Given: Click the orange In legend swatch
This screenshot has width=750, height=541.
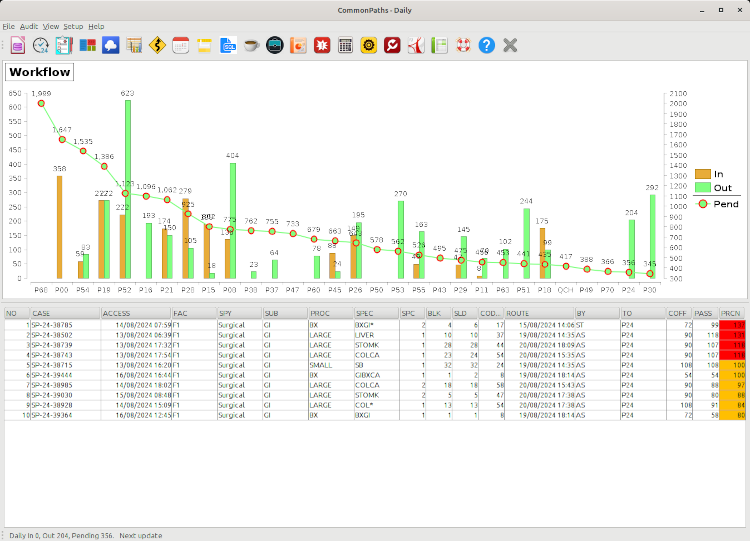Looking at the screenshot, I should tap(702, 173).
